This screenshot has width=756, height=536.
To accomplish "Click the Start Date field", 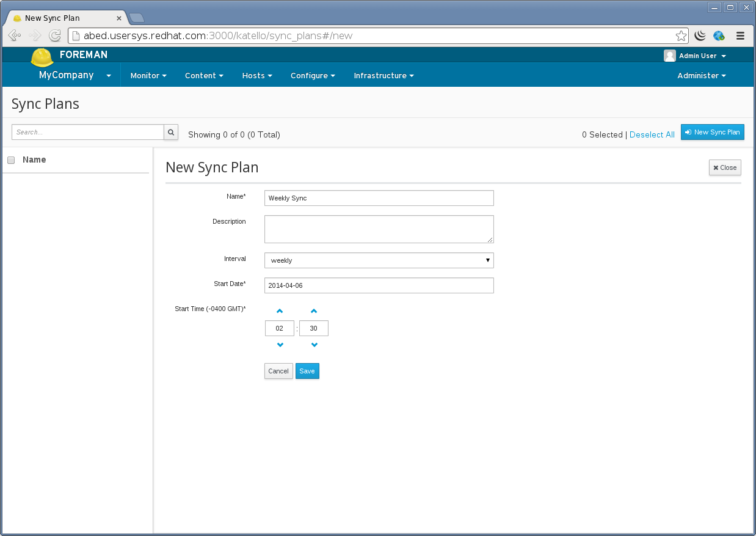I will tap(379, 285).
